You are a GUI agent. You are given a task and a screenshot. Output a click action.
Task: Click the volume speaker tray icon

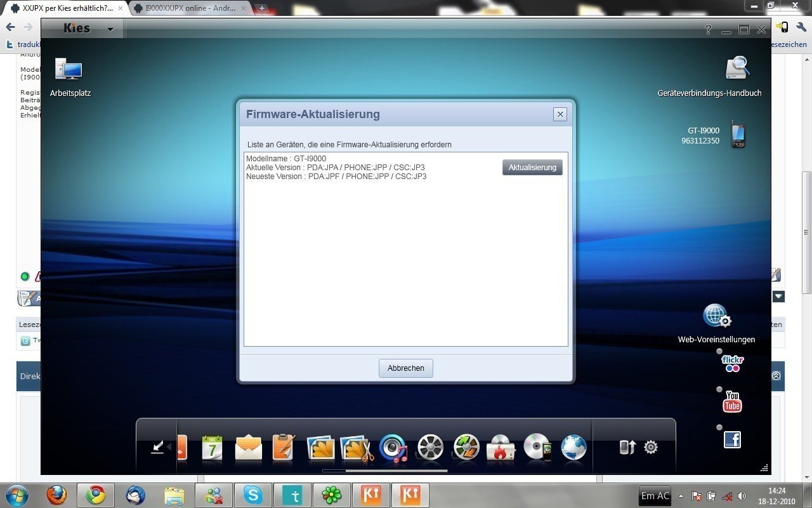pos(742,496)
